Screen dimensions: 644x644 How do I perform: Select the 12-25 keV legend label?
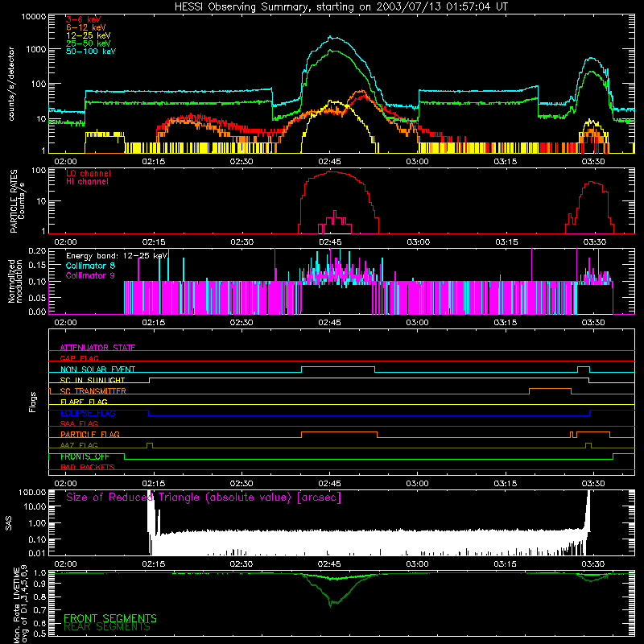click(89, 35)
